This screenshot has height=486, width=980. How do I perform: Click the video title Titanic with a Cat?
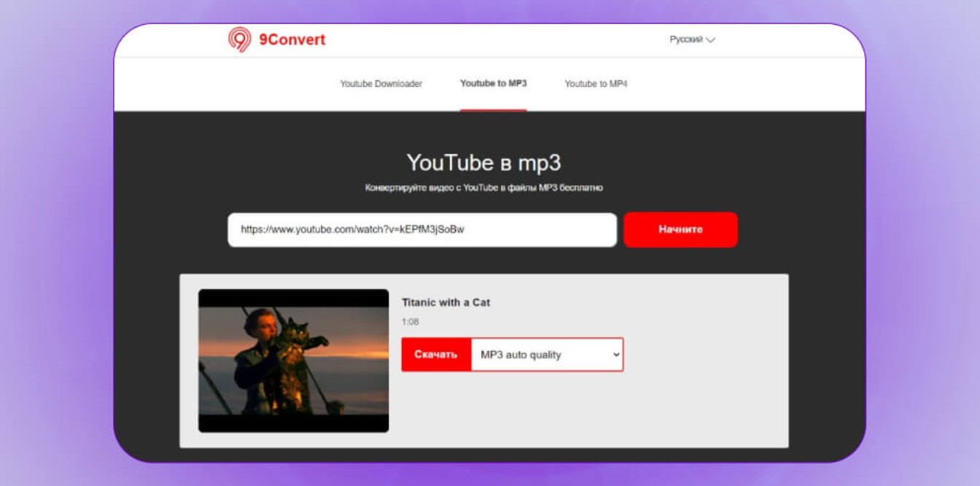446,302
